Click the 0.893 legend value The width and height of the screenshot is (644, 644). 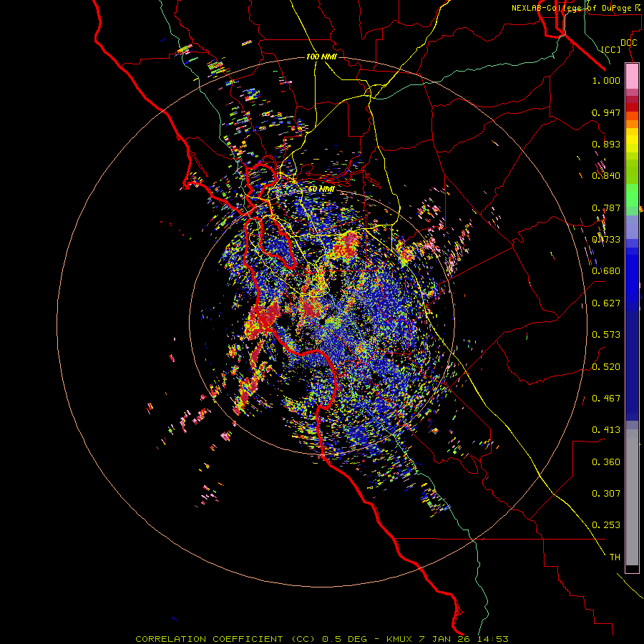[606, 144]
